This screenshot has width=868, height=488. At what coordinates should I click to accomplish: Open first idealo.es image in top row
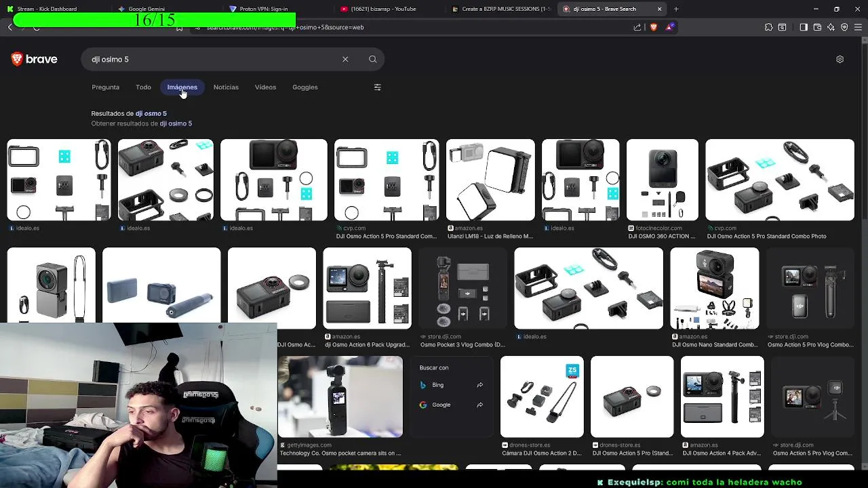pyautogui.click(x=59, y=180)
